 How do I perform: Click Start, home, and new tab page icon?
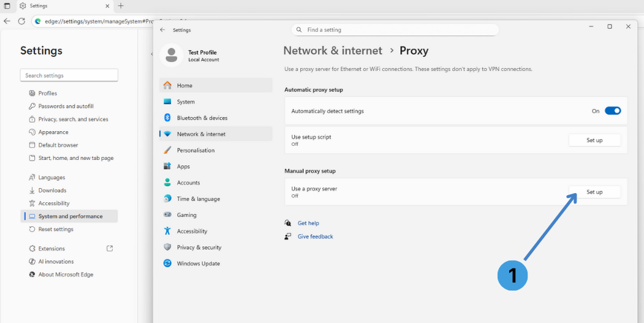tap(32, 158)
